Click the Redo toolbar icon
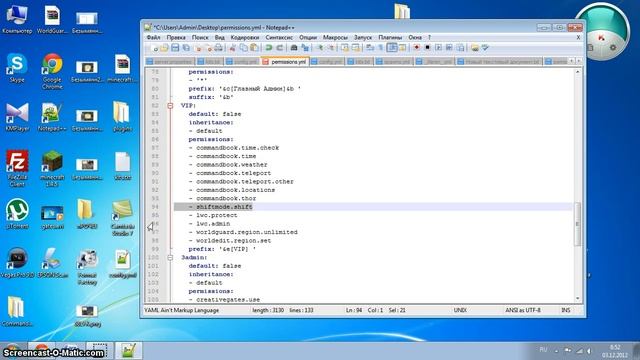 click(x=280, y=48)
